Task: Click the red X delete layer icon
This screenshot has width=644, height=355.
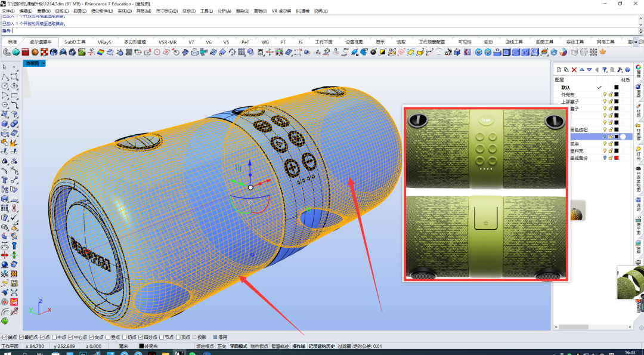Action: [x=574, y=70]
